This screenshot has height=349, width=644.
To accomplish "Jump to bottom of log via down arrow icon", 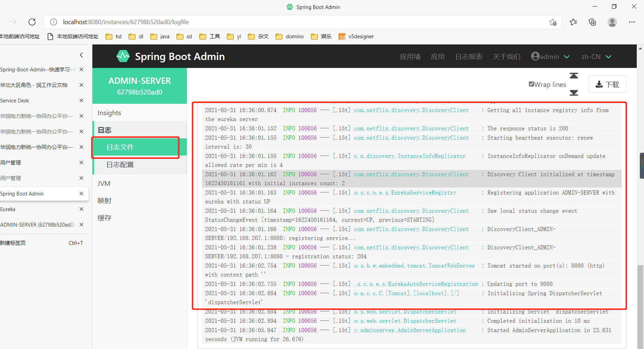I will [x=574, y=93].
